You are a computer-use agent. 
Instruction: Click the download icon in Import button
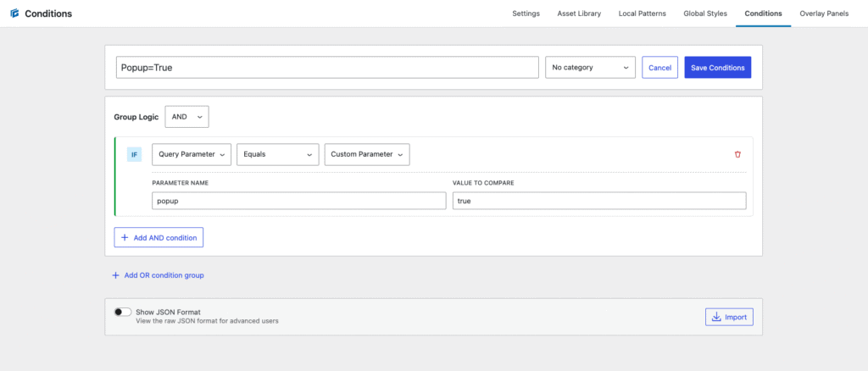(x=715, y=317)
